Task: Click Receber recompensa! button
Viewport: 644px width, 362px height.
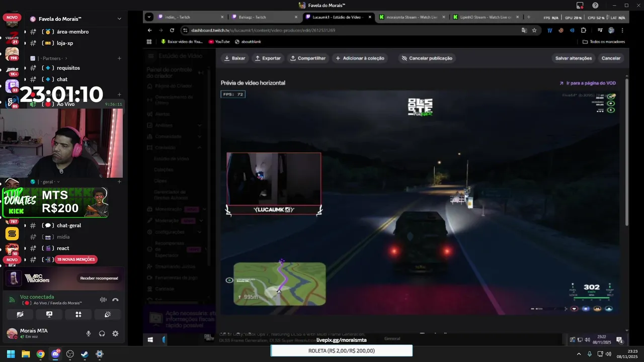Action: (x=99, y=278)
